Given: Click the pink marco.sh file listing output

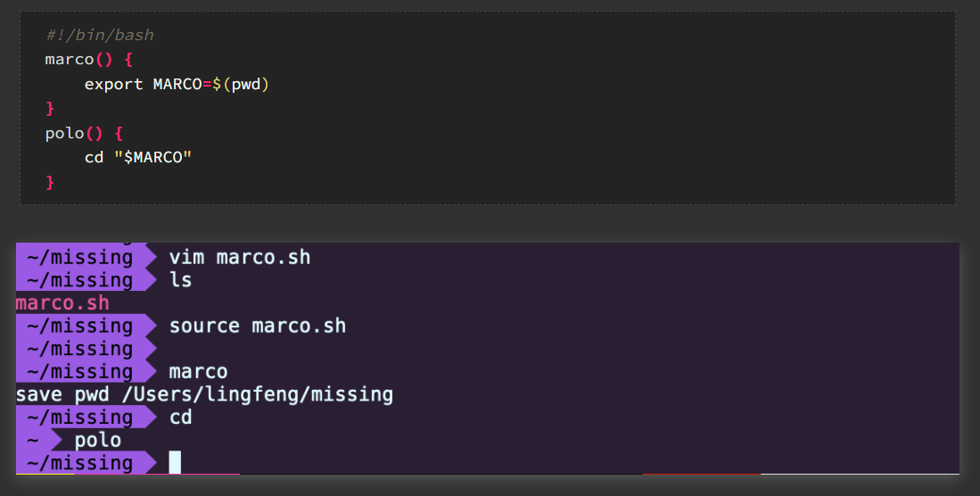Looking at the screenshot, I should point(62,303).
